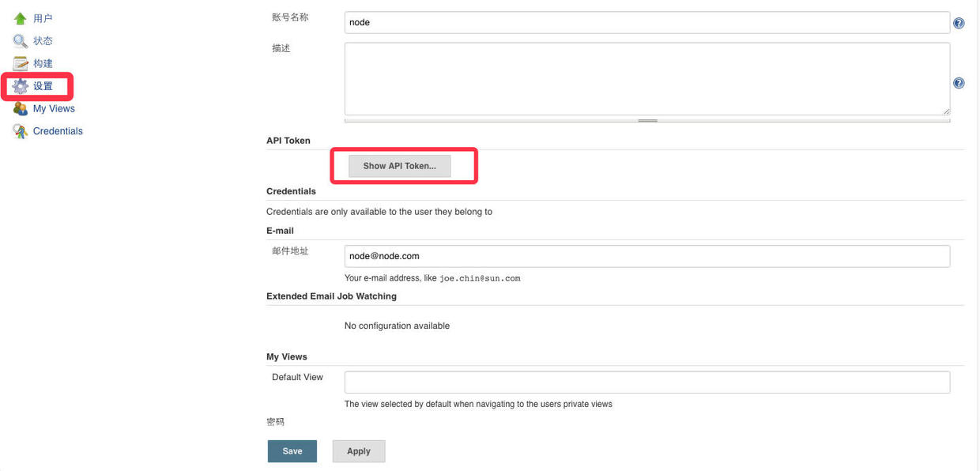Open Credentials sidebar link
The width and height of the screenshot is (980, 471).
pyautogui.click(x=58, y=131)
